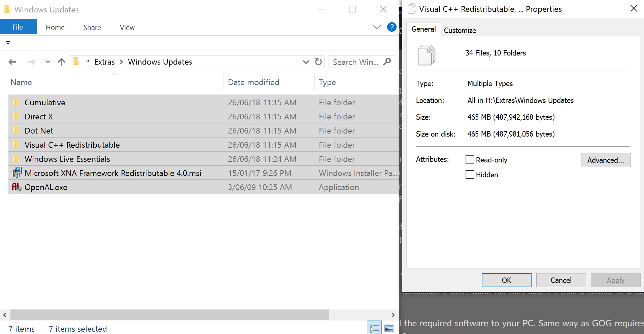Go up one folder level with the up arrow

(61, 62)
